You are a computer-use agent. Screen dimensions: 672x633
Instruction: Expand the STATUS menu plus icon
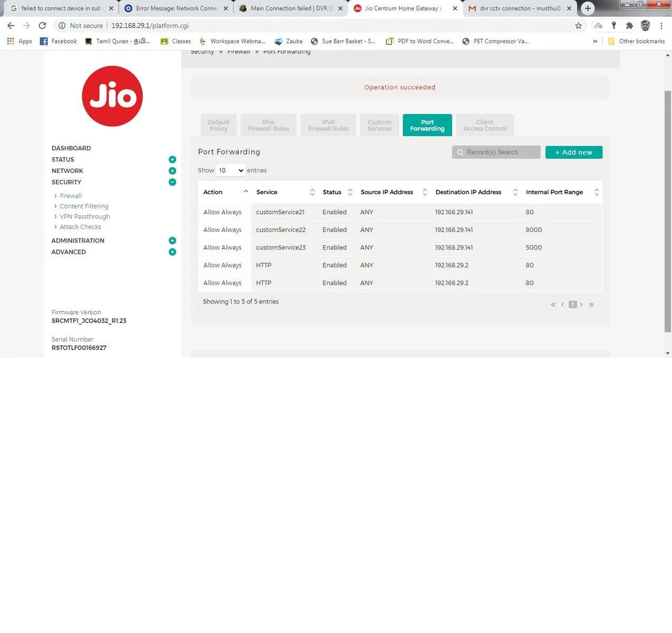pyautogui.click(x=172, y=159)
